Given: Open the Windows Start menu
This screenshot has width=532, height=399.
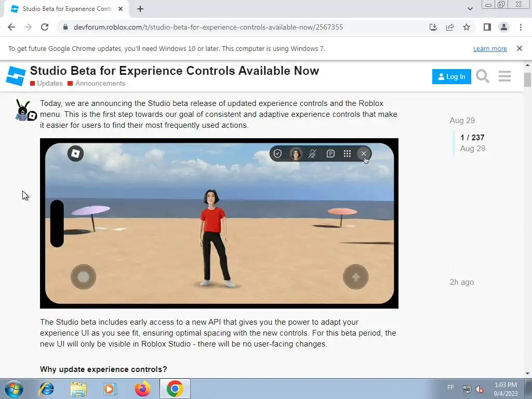Looking at the screenshot, I should [x=14, y=389].
